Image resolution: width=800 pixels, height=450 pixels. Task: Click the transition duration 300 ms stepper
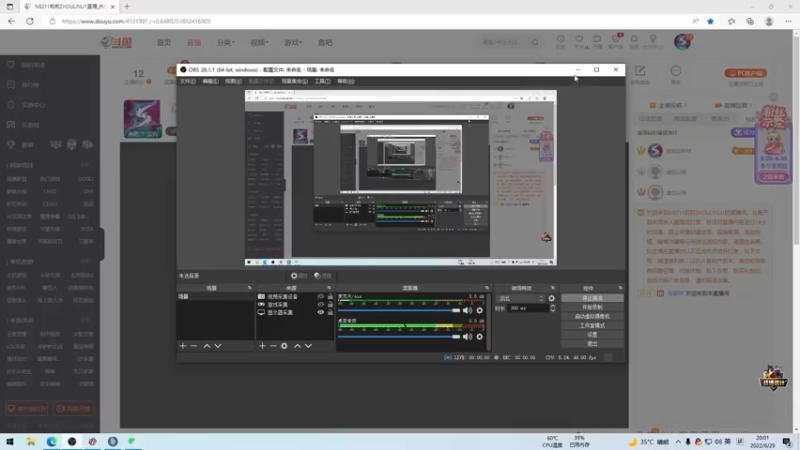point(553,308)
